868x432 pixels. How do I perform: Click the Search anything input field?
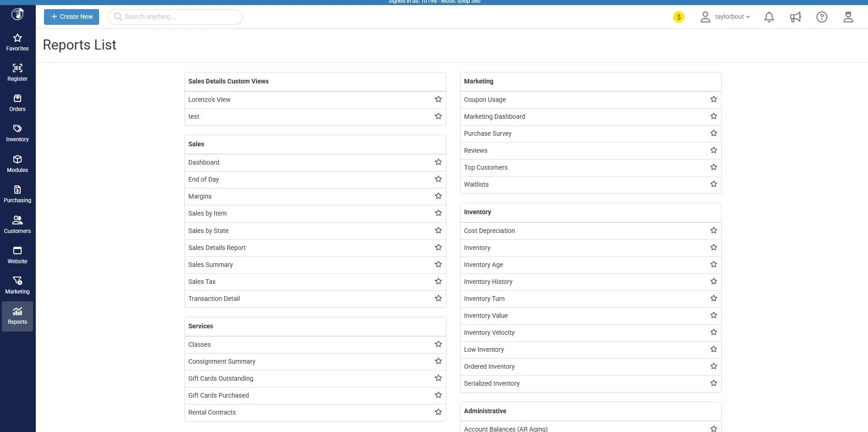[179, 17]
